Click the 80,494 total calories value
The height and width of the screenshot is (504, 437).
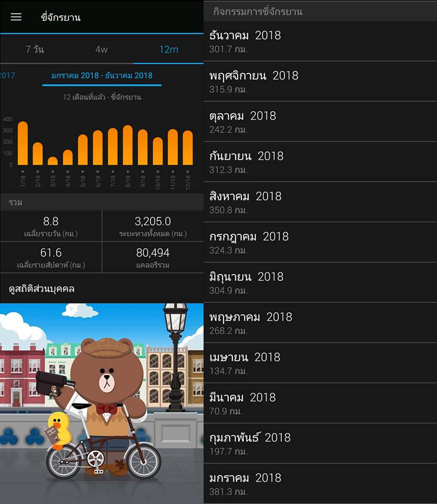(x=153, y=253)
